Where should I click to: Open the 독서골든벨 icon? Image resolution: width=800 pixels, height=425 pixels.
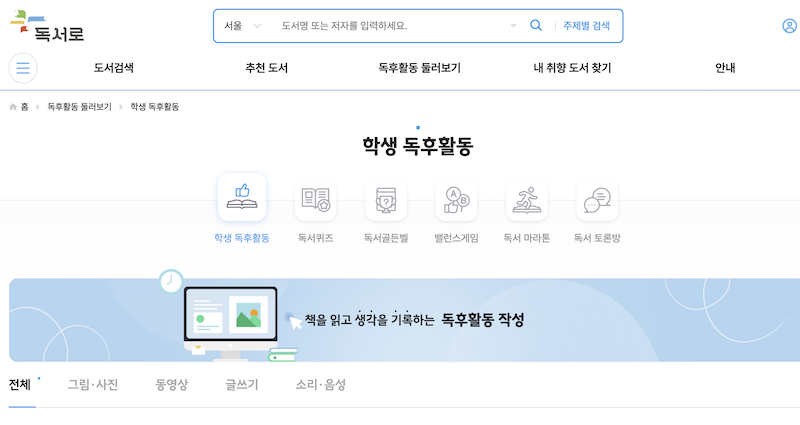(x=386, y=201)
